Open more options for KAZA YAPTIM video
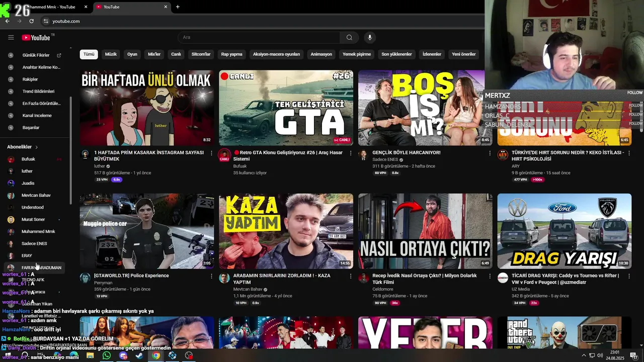This screenshot has width=644, height=362. [x=351, y=276]
